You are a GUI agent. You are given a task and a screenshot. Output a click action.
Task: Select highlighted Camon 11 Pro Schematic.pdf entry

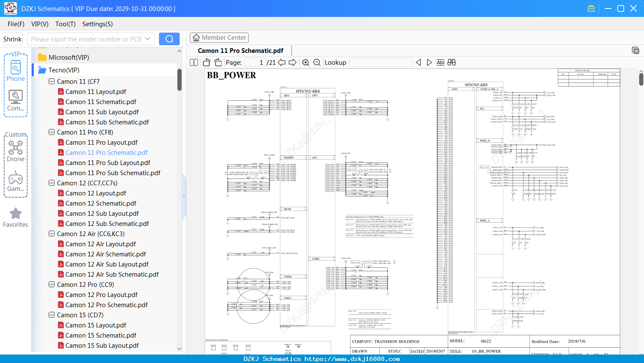(x=107, y=152)
